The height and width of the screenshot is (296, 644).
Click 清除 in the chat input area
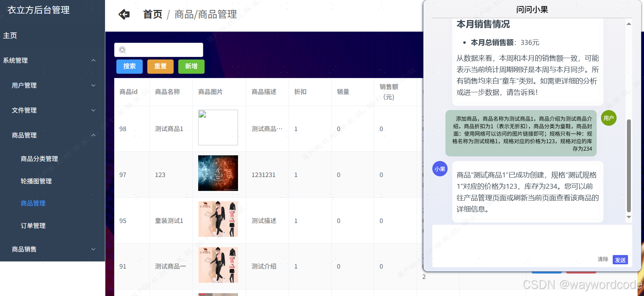click(603, 259)
